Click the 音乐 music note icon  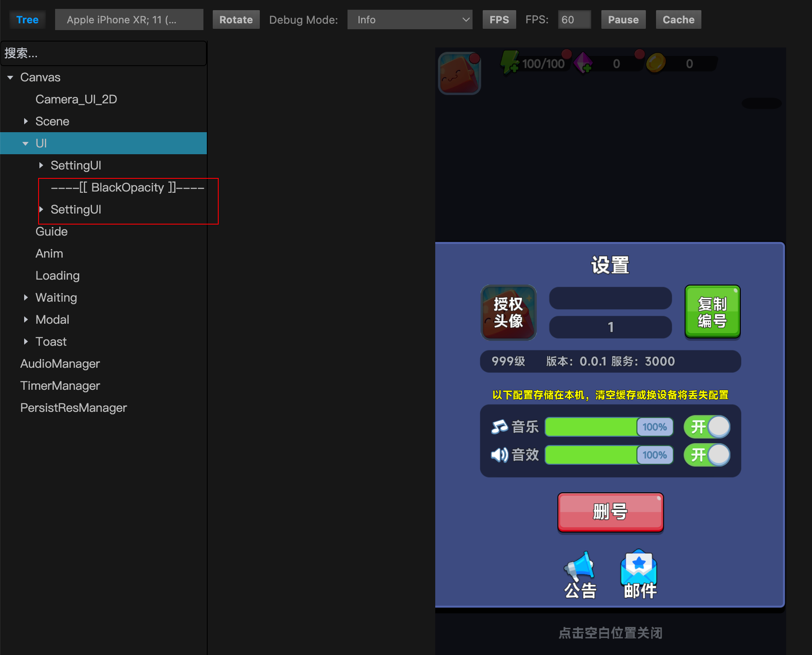point(500,427)
